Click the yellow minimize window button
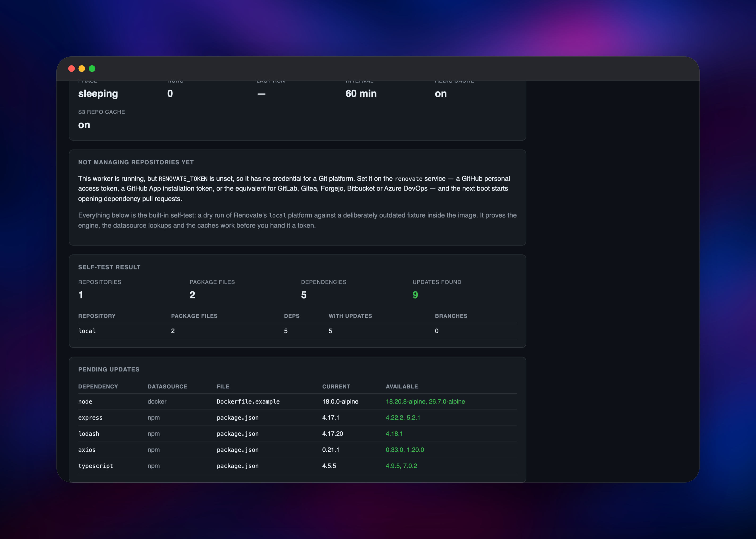The width and height of the screenshot is (756, 539). coord(82,69)
